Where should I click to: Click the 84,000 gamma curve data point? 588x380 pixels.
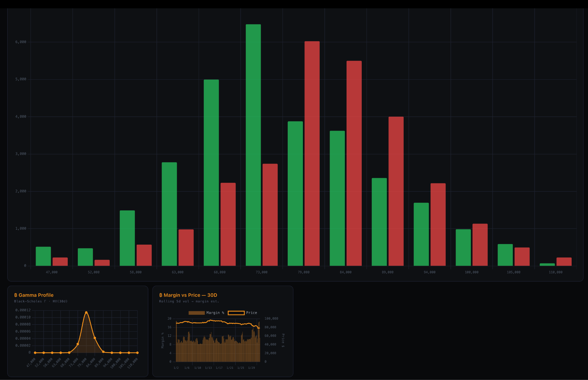(95, 338)
